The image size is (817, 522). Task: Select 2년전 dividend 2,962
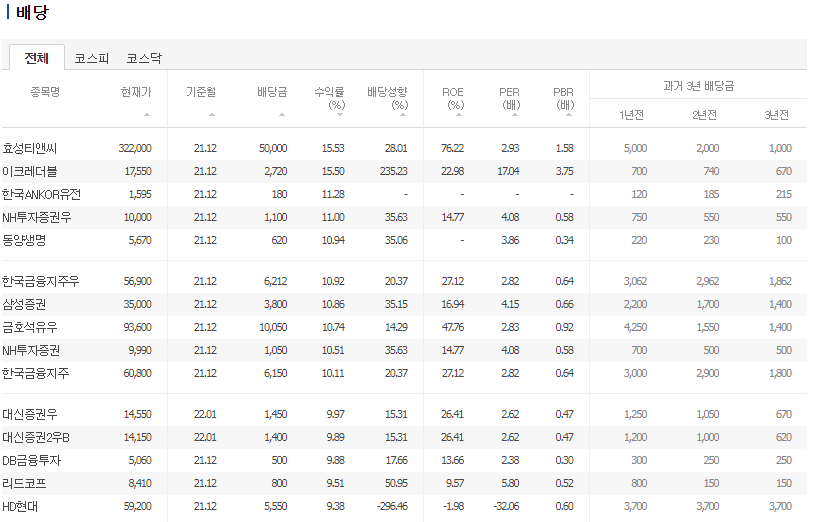[708, 281]
